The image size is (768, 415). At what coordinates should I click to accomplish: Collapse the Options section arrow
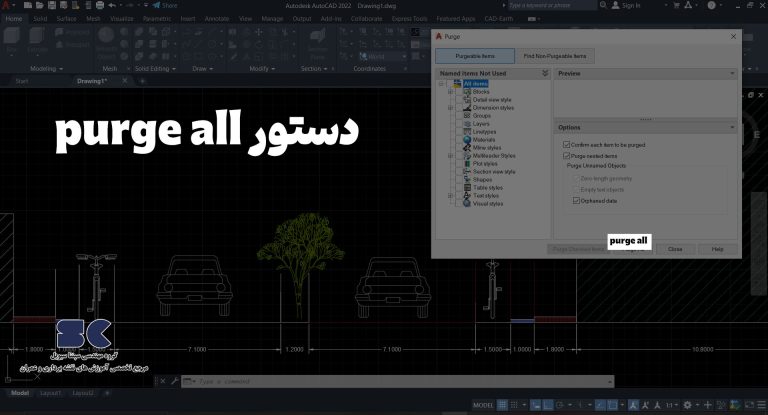732,127
